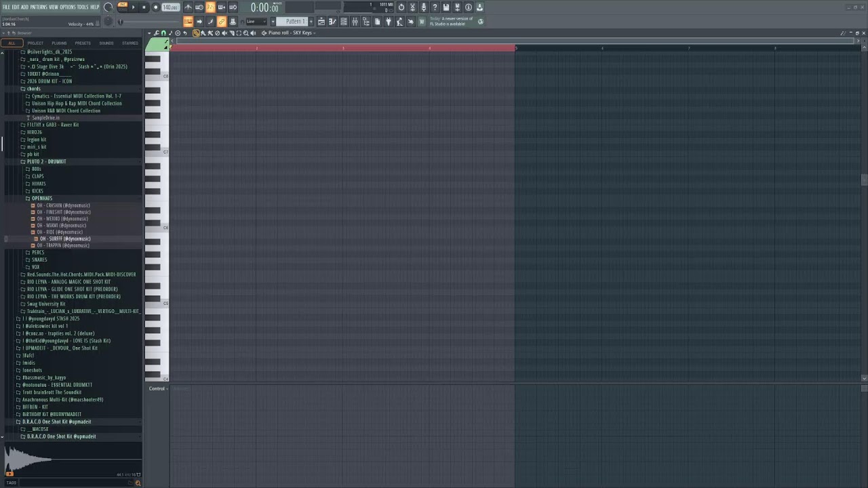Image resolution: width=868 pixels, height=488 pixels.
Task: Toggle loop recording
Action: coord(233,7)
